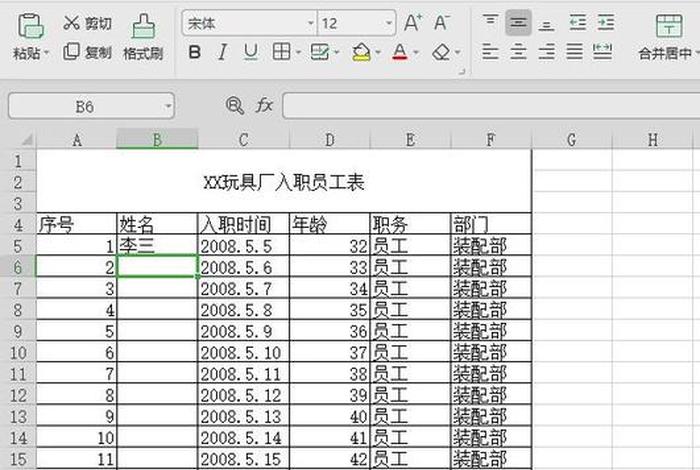The width and height of the screenshot is (700, 470).
Task: Click the eraser clear icon
Action: click(x=441, y=52)
